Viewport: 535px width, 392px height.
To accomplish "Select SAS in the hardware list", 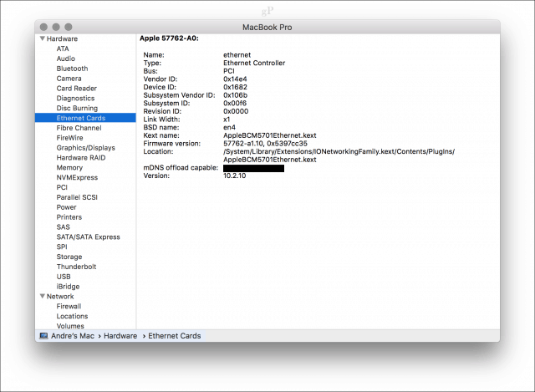I will 64,227.
